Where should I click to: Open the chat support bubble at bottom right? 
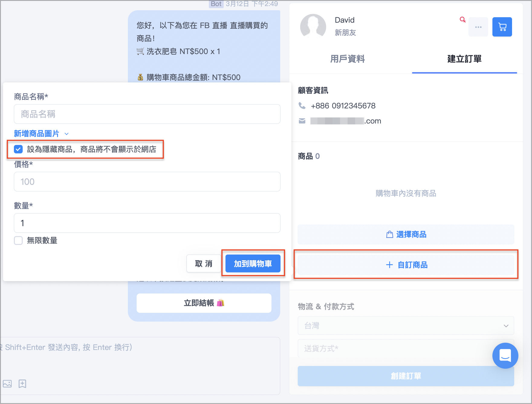click(505, 356)
